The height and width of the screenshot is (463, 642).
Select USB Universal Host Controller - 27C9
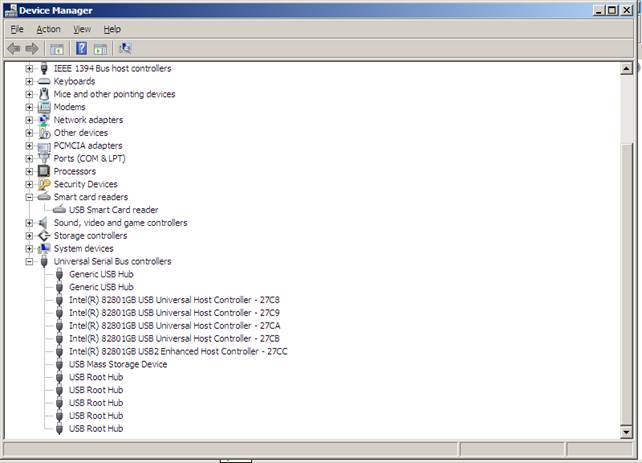174,313
